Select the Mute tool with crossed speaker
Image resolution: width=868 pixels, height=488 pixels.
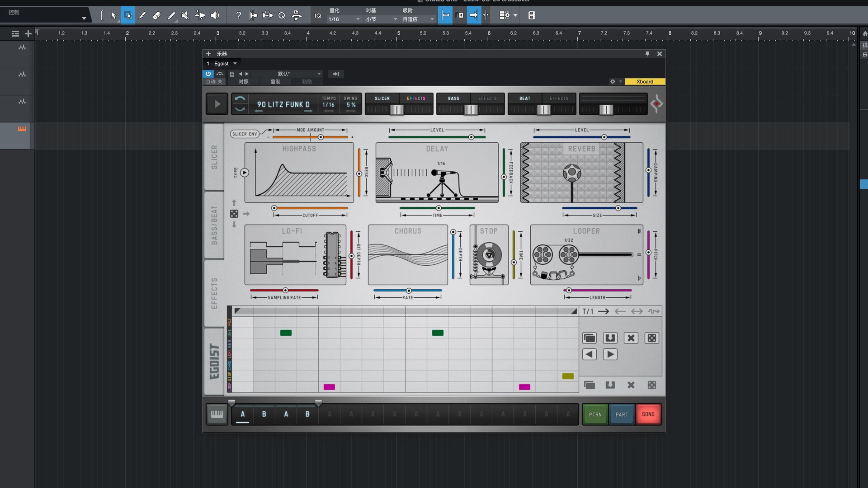point(185,15)
